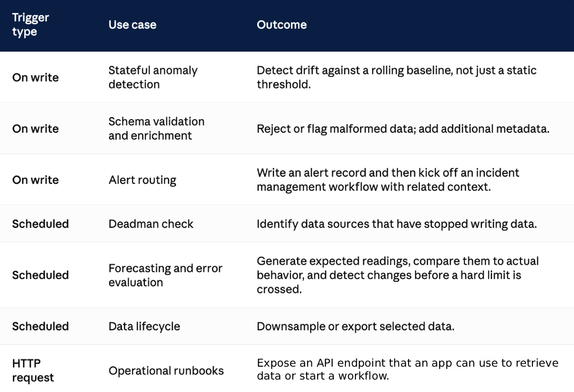Select Forecasting and error evaluation cell
The image size is (574, 392).
click(166, 275)
